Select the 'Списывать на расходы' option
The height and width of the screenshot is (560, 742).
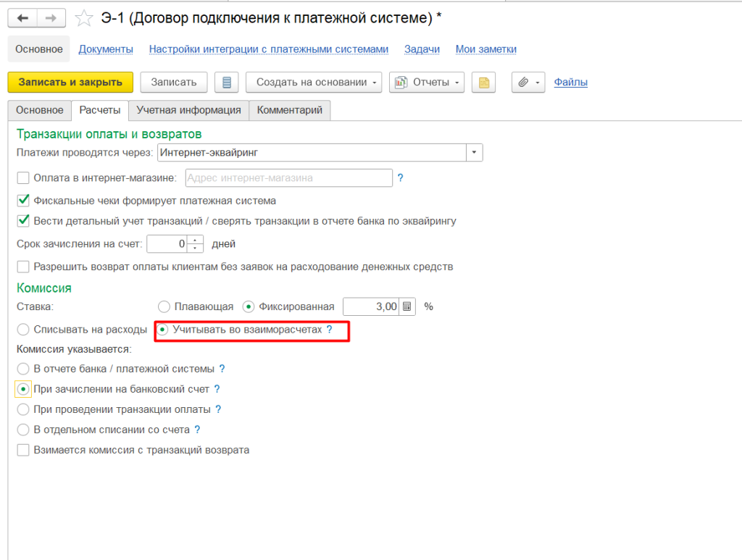[23, 330]
